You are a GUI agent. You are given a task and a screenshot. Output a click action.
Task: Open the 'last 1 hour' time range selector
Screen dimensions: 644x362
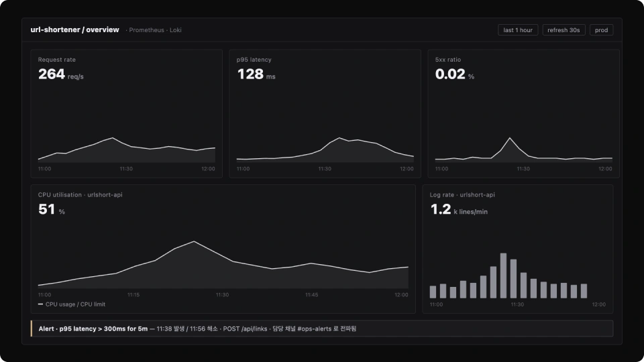click(517, 30)
